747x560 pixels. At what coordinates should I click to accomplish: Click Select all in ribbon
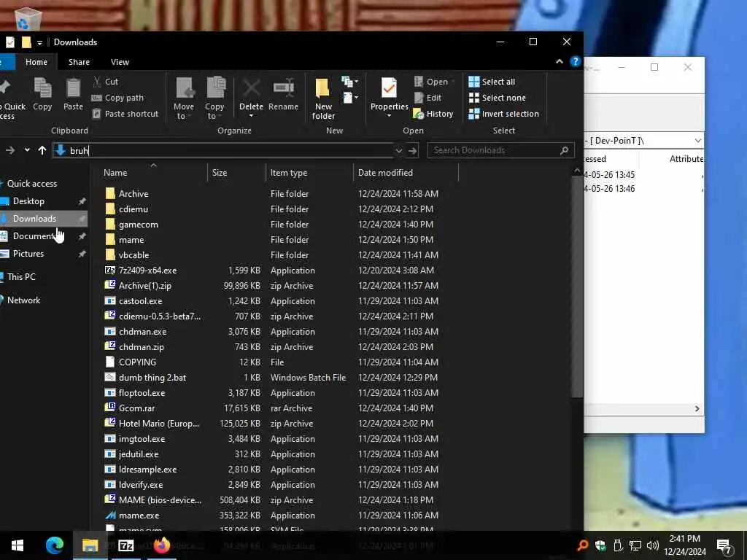[x=492, y=82]
